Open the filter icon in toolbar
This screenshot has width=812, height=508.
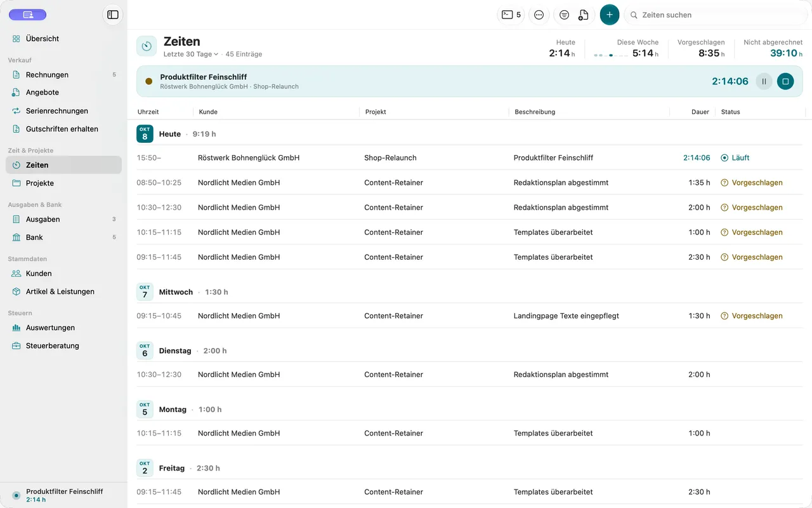coord(564,15)
